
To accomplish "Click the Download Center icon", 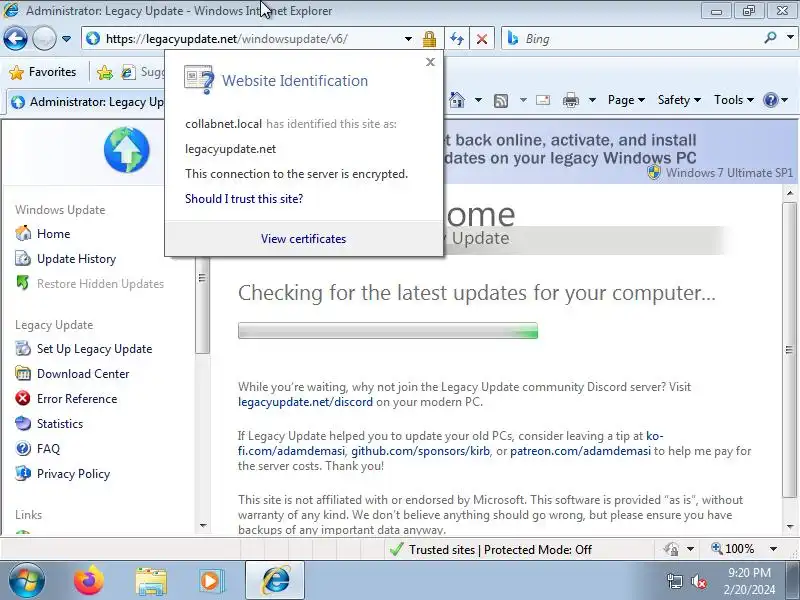I will pyautogui.click(x=22, y=373).
